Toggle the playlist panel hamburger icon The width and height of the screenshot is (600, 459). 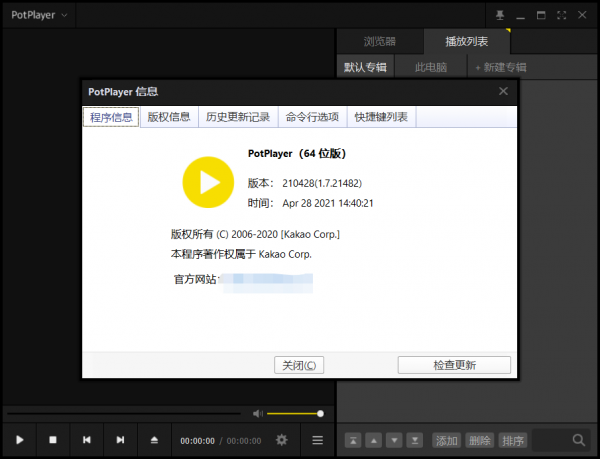(x=318, y=440)
